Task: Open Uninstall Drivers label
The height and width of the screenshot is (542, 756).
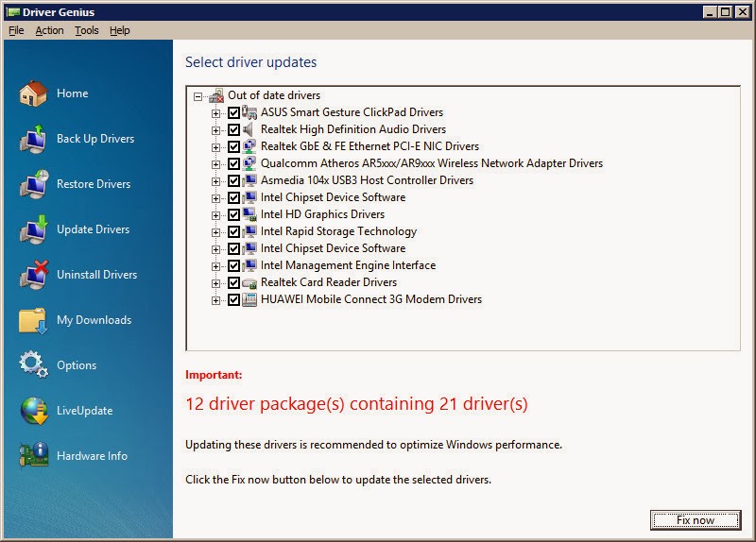Action: (97, 275)
